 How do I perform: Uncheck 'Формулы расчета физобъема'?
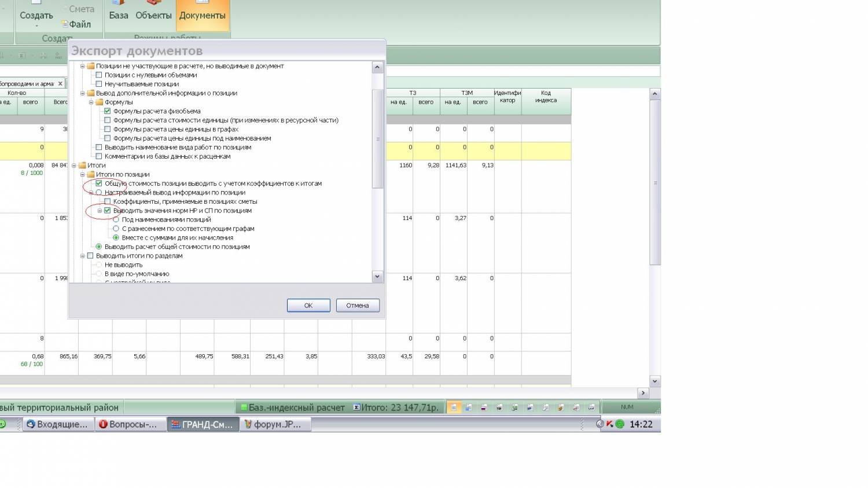(108, 111)
